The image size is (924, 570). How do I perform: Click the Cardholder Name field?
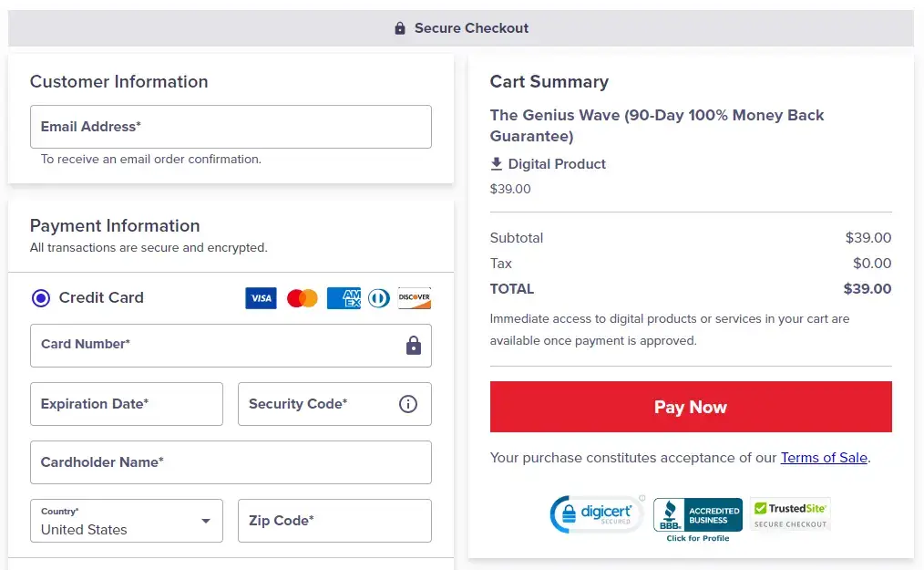[231, 462]
